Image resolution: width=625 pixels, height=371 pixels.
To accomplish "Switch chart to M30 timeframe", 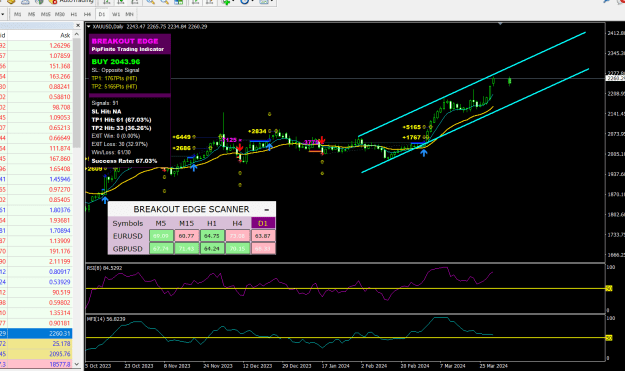I will pyautogui.click(x=60, y=14).
